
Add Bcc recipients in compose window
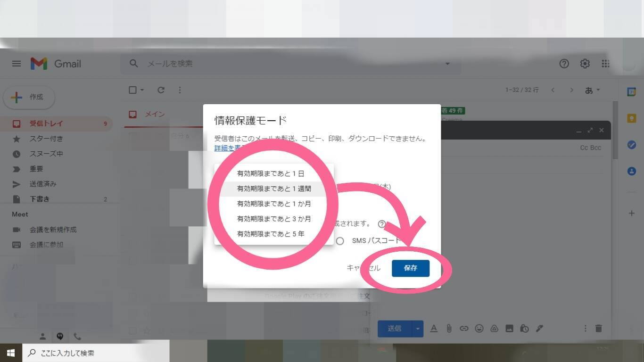tap(596, 148)
